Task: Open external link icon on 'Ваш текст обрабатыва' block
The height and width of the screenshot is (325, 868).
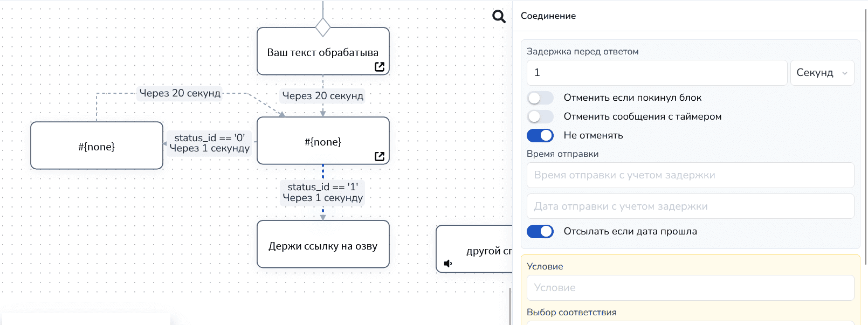Action: click(380, 66)
